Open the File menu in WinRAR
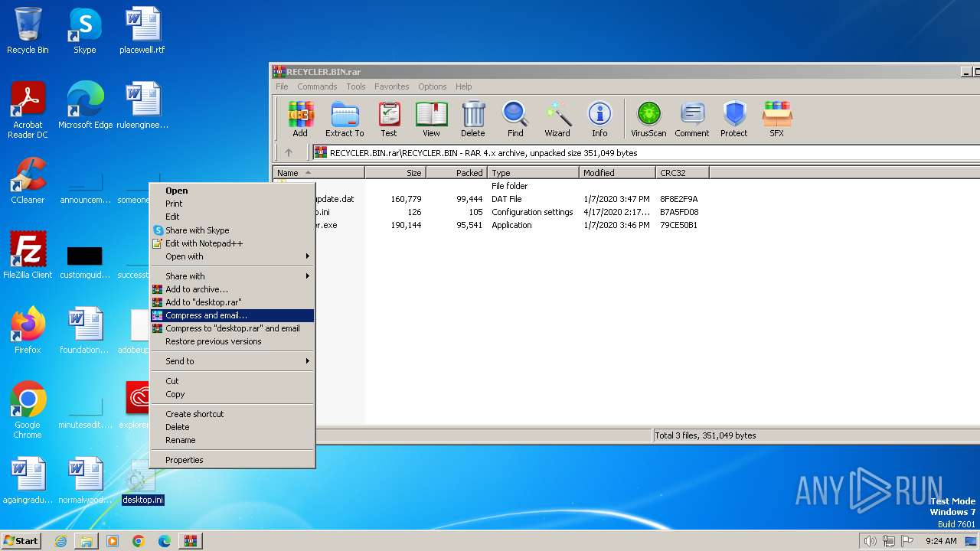The image size is (980, 551). [x=282, y=86]
